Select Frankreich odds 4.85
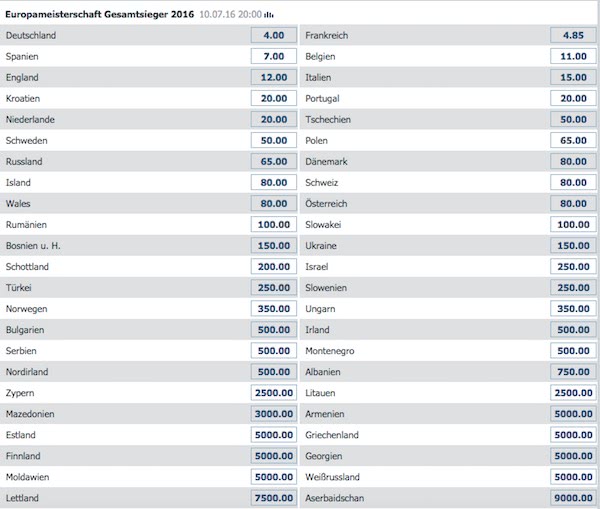Screen dimensions: 600x509 point(573,35)
